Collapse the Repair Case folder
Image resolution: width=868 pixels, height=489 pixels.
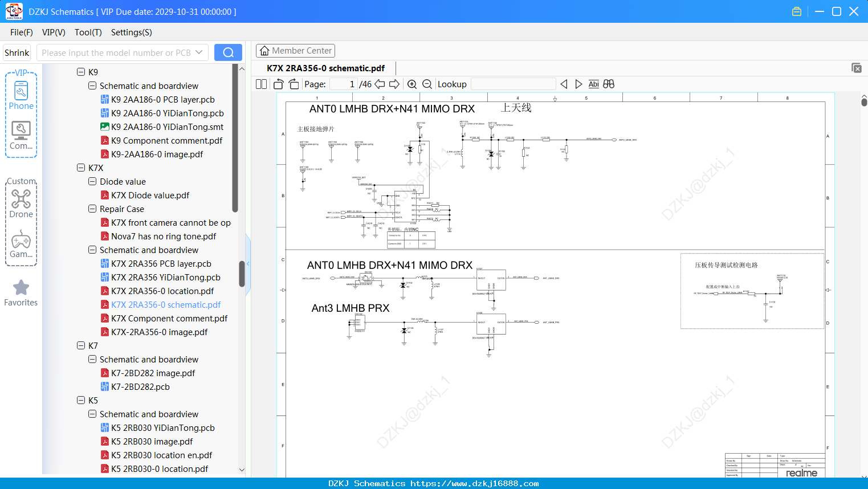[92, 209]
